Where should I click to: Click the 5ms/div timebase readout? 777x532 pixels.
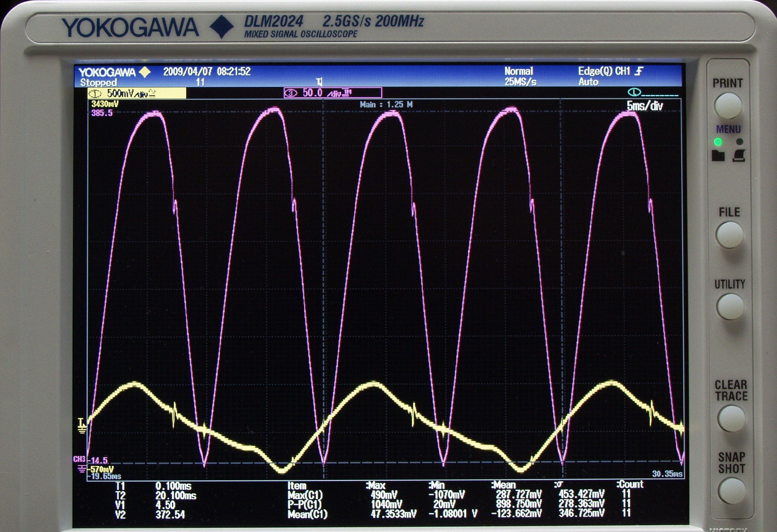pyautogui.click(x=644, y=106)
